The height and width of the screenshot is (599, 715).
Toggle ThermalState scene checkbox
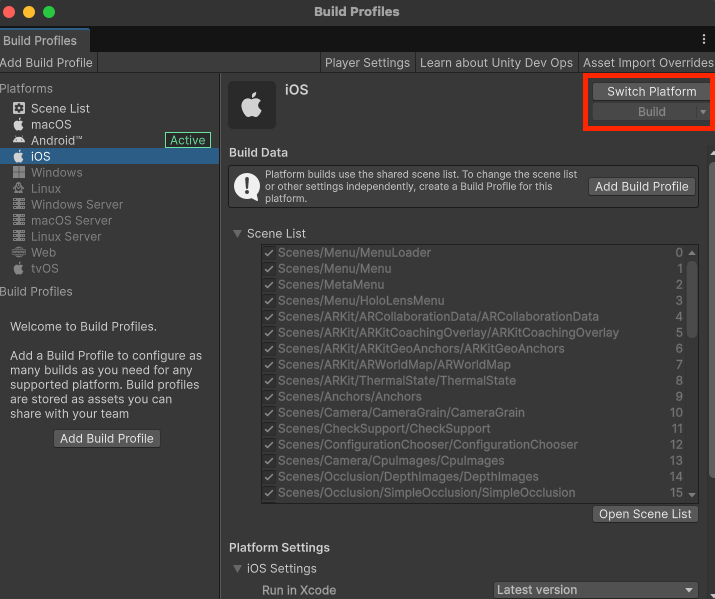269,380
